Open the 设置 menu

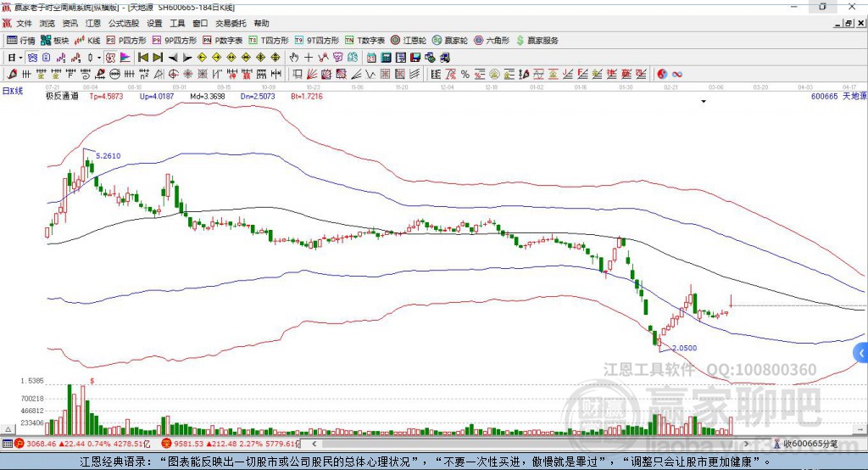(154, 23)
